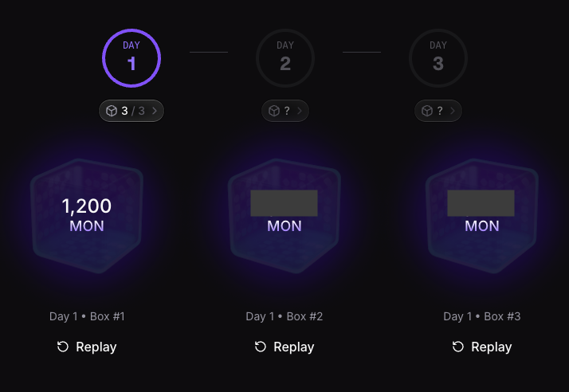Click the Day 1 • Box #1 caption
Screen dimensions: 569x392
[x=87, y=316]
